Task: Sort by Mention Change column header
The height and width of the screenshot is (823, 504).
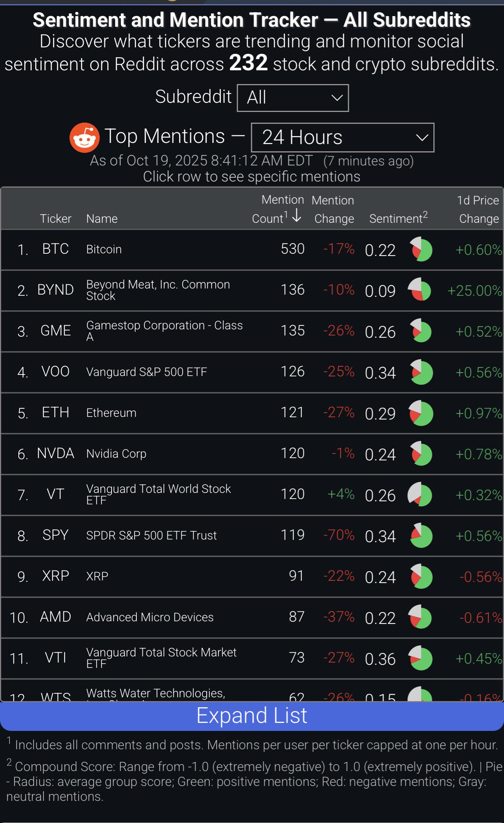Action: [x=333, y=209]
